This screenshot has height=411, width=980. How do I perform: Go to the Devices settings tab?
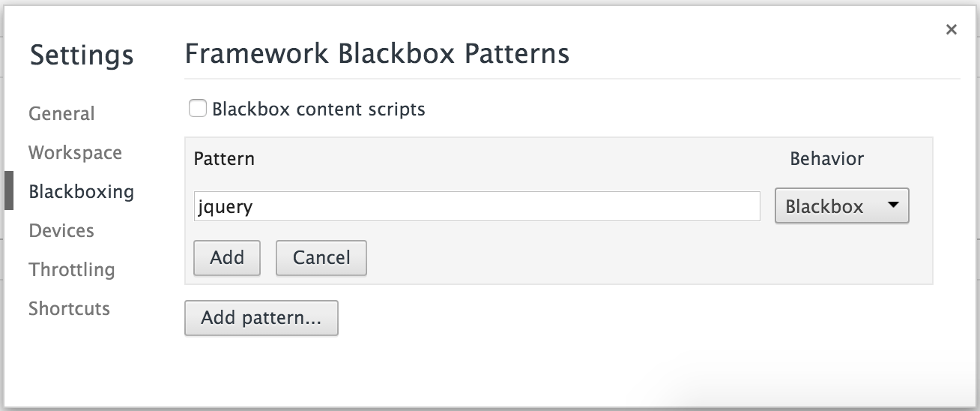[61, 231]
